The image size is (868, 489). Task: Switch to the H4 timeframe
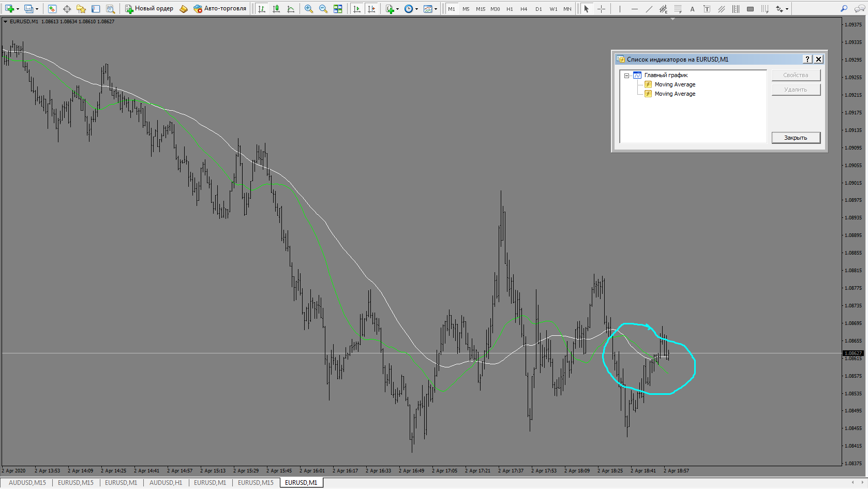pyautogui.click(x=524, y=9)
